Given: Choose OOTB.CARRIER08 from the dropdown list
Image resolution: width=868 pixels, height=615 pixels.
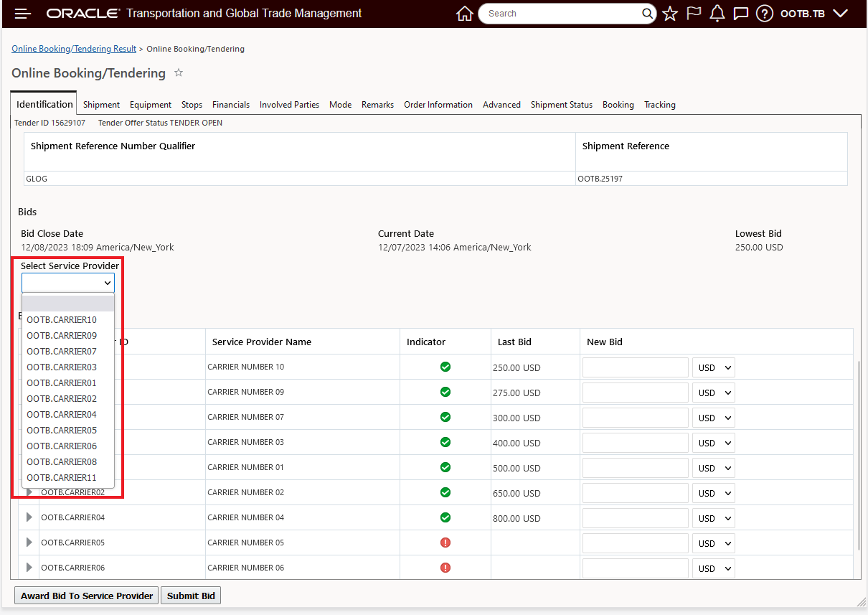Looking at the screenshot, I should tap(68, 461).
